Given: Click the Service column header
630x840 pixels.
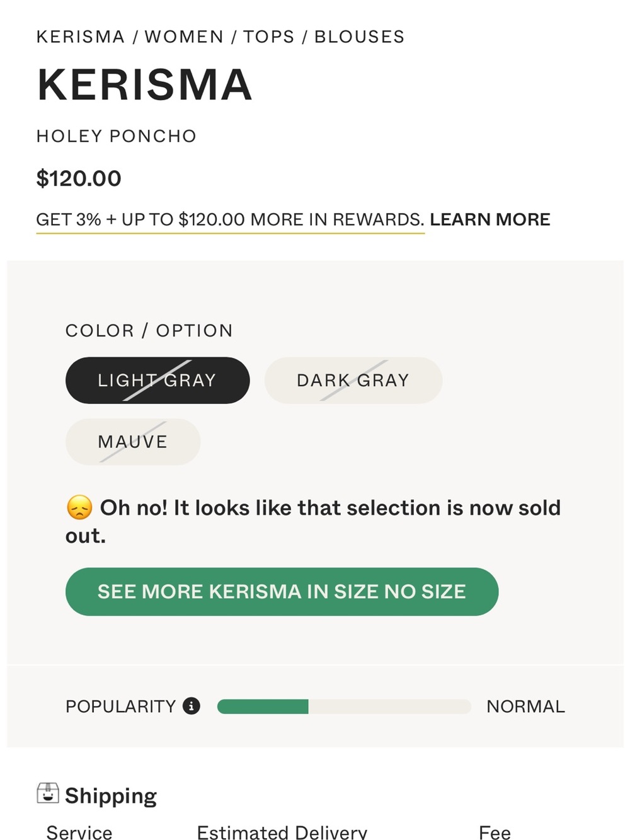Looking at the screenshot, I should click(79, 832).
